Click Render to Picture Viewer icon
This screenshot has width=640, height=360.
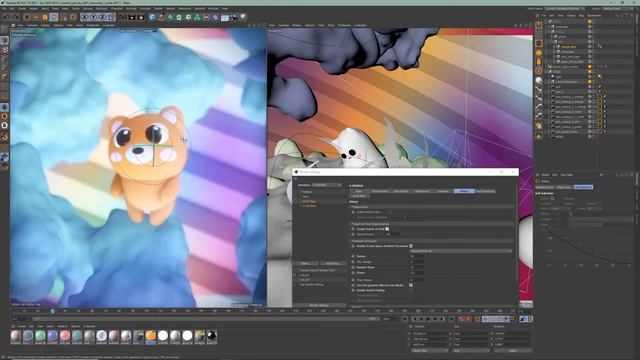tap(132, 17)
